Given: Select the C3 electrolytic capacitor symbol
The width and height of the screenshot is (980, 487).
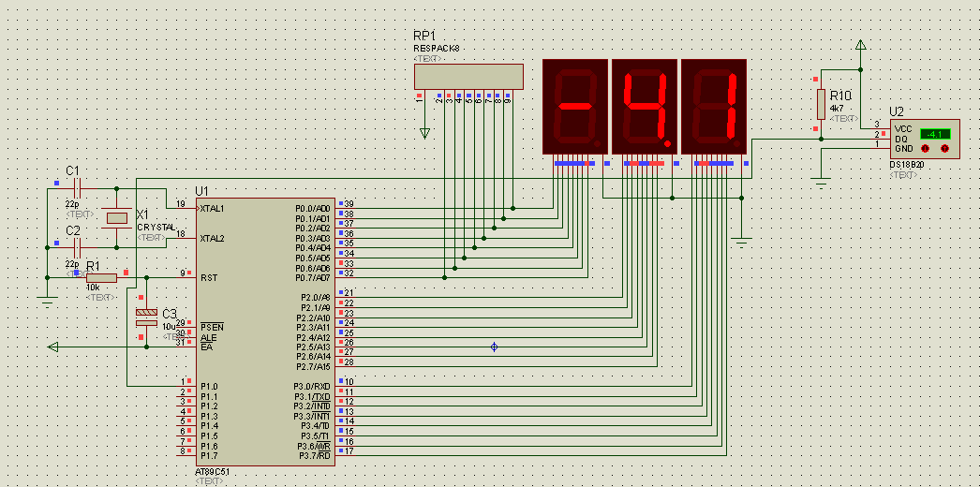Looking at the screenshot, I should tap(146, 317).
